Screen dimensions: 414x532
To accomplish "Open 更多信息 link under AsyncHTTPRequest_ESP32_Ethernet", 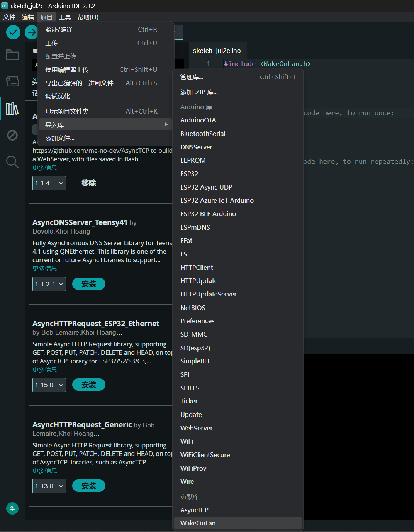I will click(45, 369).
